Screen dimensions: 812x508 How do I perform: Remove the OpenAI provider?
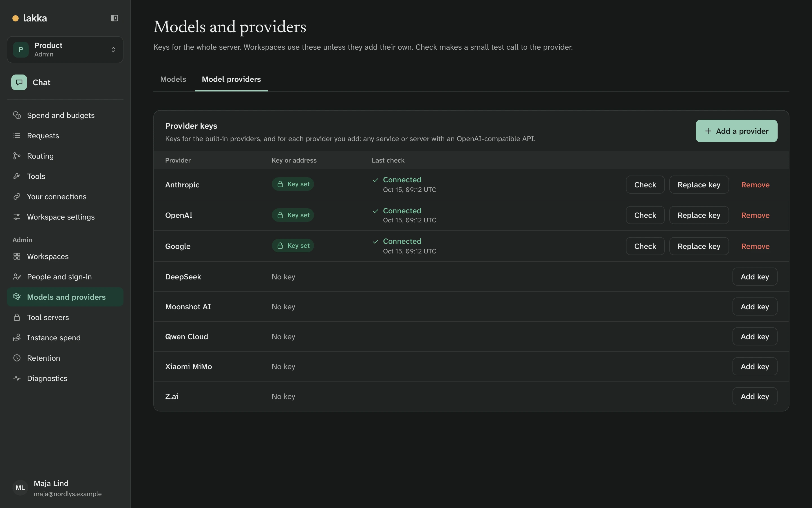coord(755,215)
